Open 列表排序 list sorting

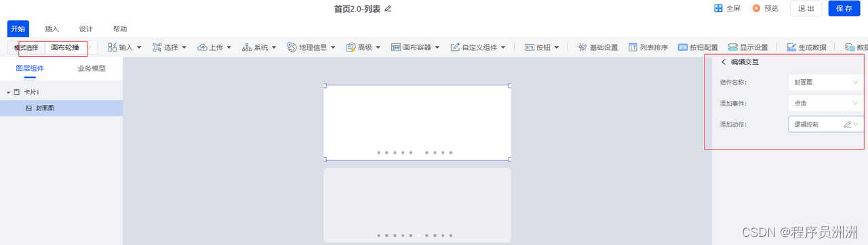(648, 47)
